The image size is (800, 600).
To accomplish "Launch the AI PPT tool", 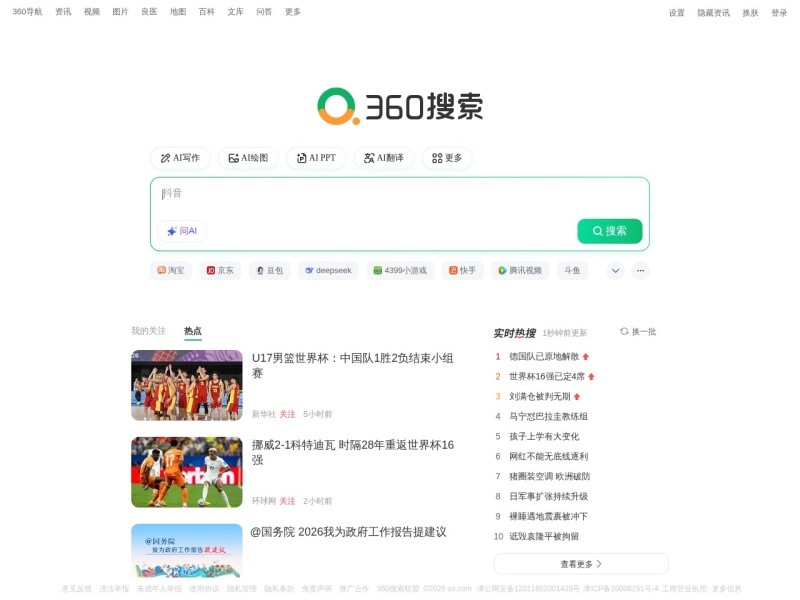I will [316, 158].
